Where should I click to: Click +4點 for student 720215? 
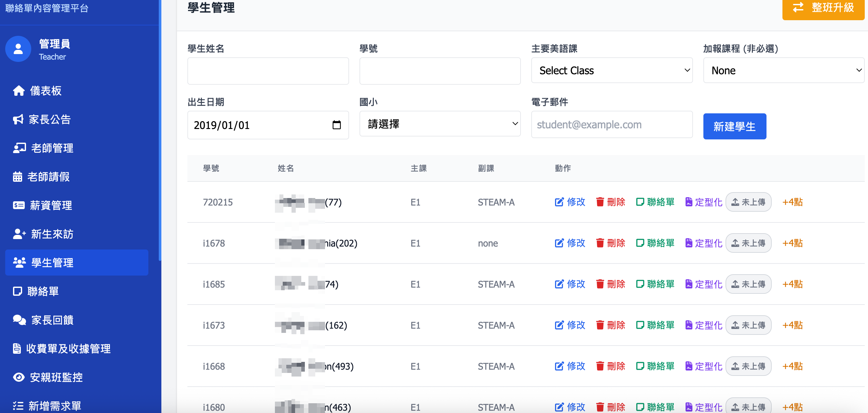tap(792, 202)
